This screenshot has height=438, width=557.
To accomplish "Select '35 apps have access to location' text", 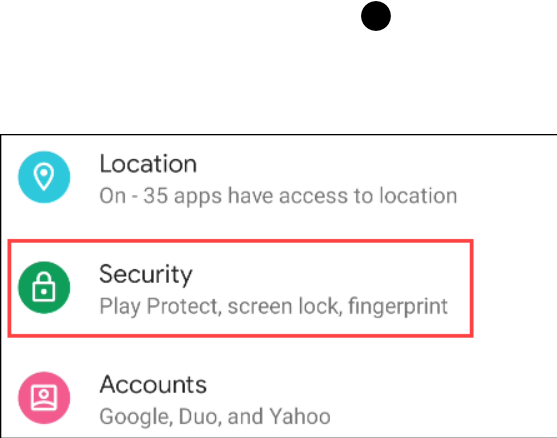I will click(300, 196).
